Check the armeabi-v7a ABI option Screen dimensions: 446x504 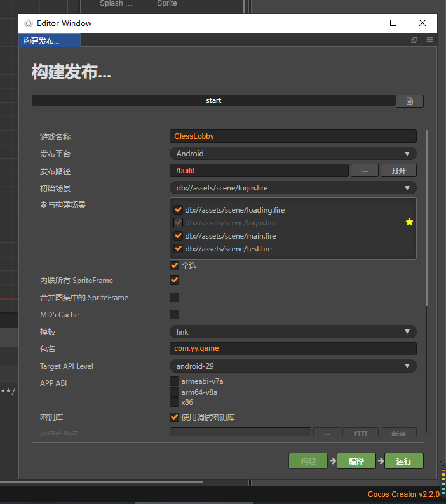(175, 381)
